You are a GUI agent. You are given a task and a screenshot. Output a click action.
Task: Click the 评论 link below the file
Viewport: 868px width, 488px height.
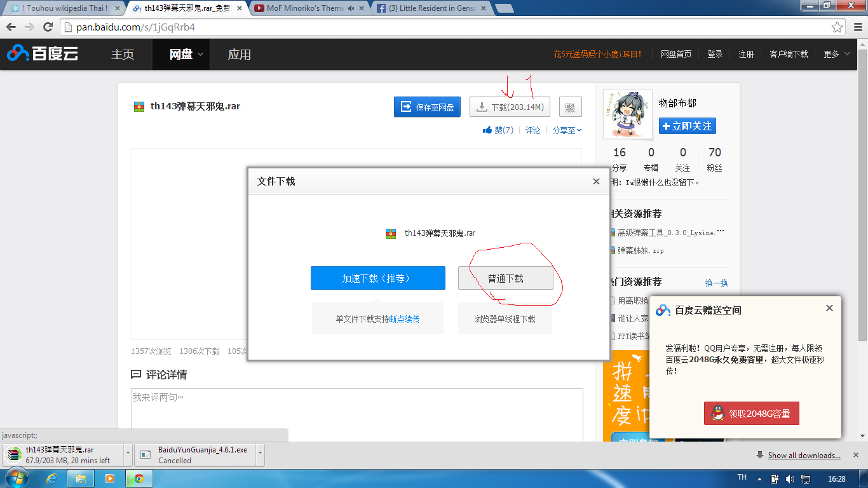(x=532, y=130)
